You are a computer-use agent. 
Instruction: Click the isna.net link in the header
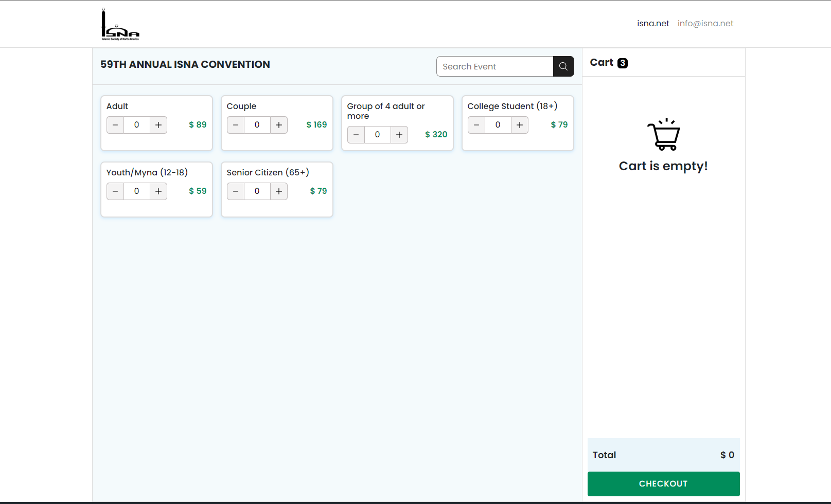point(653,23)
